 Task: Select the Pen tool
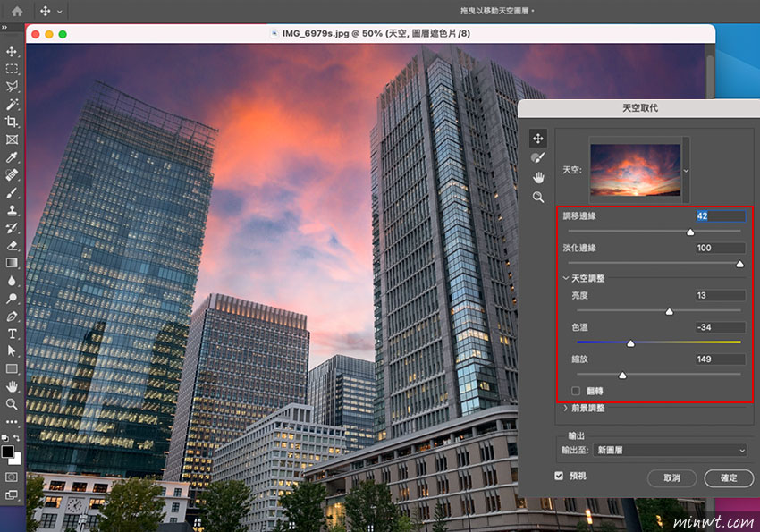point(12,316)
